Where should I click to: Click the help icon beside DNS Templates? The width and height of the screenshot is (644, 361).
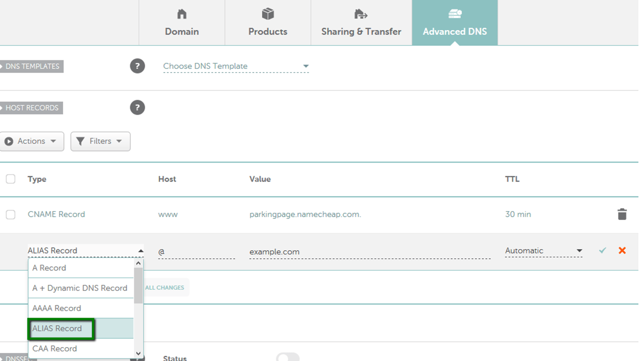click(137, 66)
